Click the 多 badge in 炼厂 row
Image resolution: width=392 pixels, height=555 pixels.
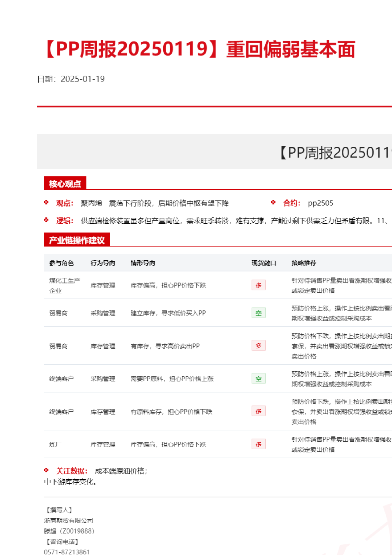coord(258,444)
